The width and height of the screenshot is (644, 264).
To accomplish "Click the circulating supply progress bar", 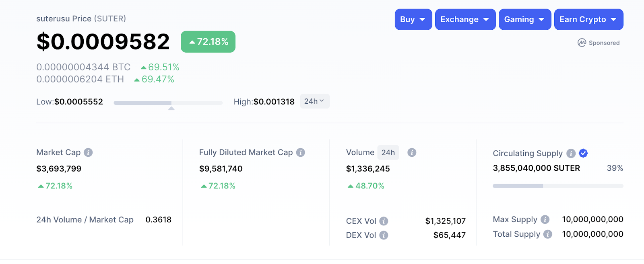I will pyautogui.click(x=558, y=186).
